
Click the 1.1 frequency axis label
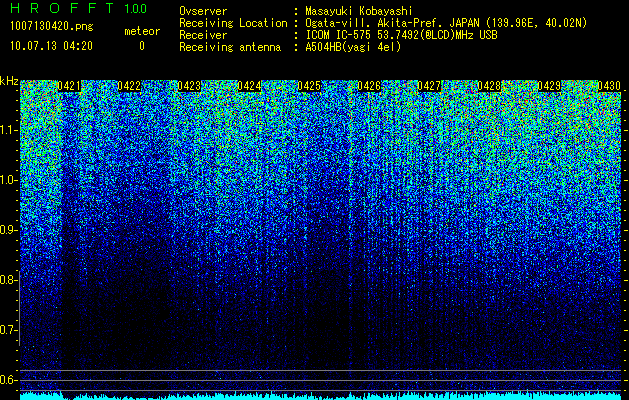coord(8,130)
